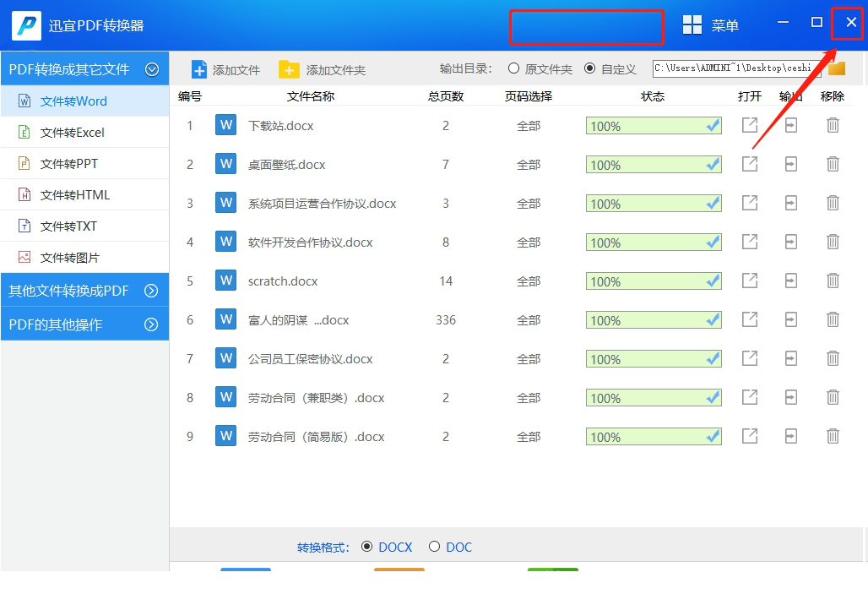This screenshot has width=868, height=594.
Task: Click the open icon for 下载站.docx
Action: (x=749, y=125)
